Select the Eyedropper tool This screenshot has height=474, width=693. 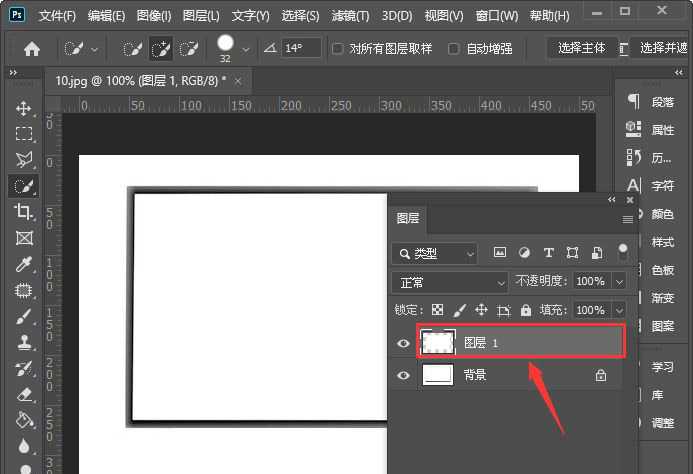24,264
